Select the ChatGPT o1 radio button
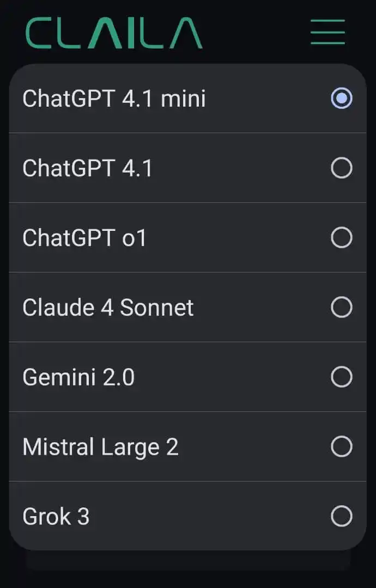 click(342, 237)
